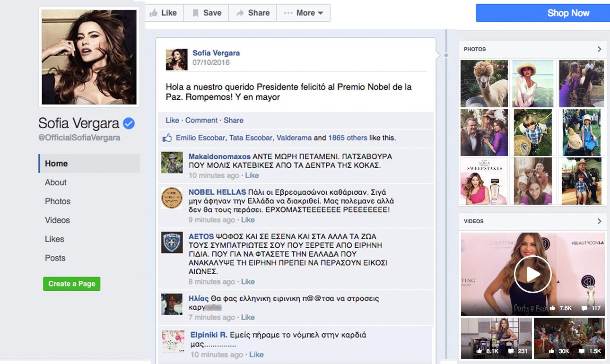610x364 pixels.
Task: Open the alpaca photo thumbnail
Action: pyautogui.click(x=484, y=83)
